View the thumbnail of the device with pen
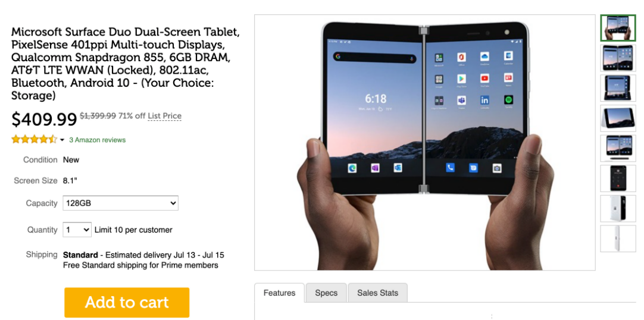The image size is (644, 320). click(x=618, y=148)
